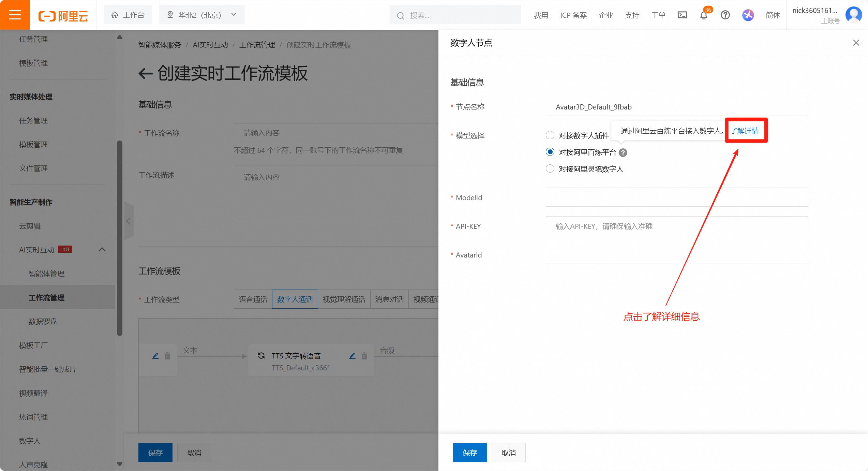Image resolution: width=868 pixels, height=471 pixels.
Task: Open the notification bell
Action: click(704, 15)
